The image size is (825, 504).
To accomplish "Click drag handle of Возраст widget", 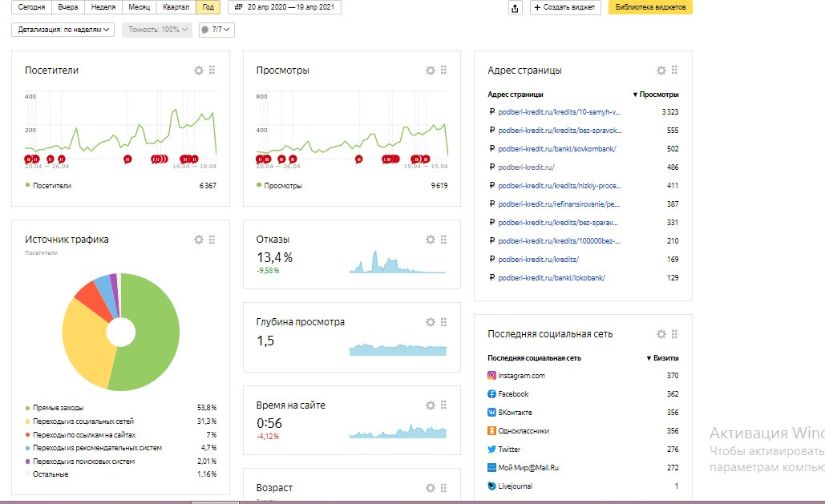I will [x=443, y=488].
